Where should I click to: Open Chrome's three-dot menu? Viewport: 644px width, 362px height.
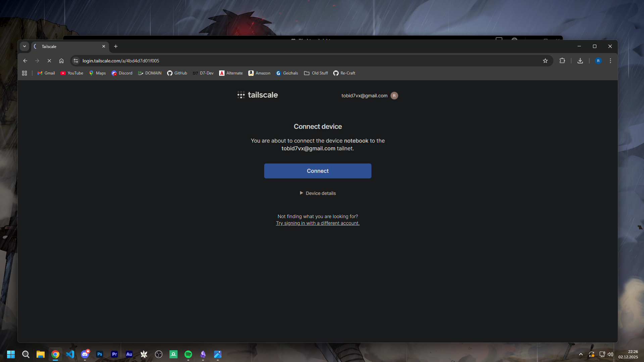[x=610, y=61]
